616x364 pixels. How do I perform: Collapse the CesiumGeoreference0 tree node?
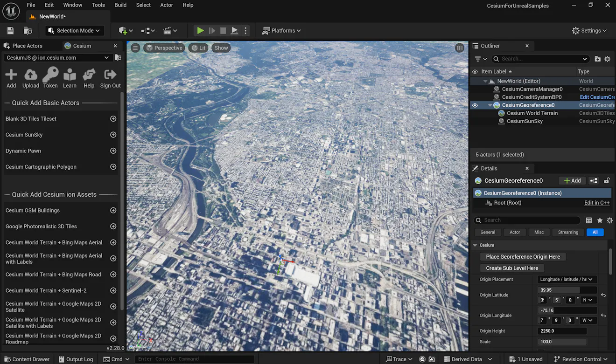490,105
